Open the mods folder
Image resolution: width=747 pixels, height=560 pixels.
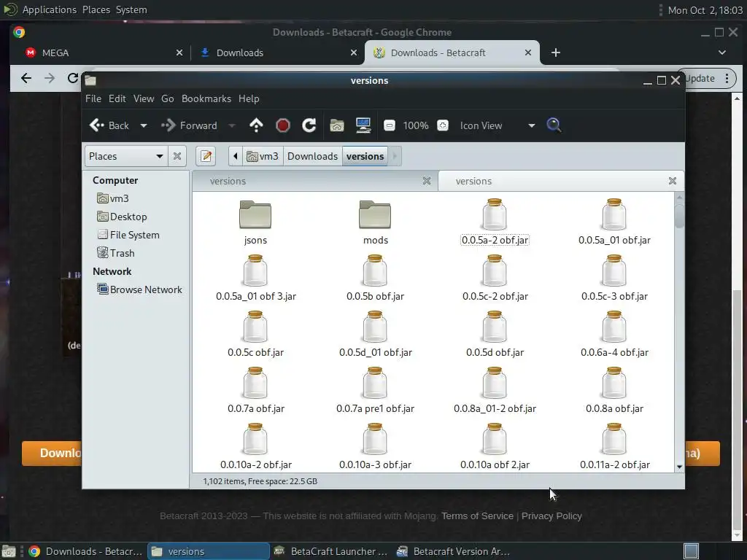pos(376,222)
